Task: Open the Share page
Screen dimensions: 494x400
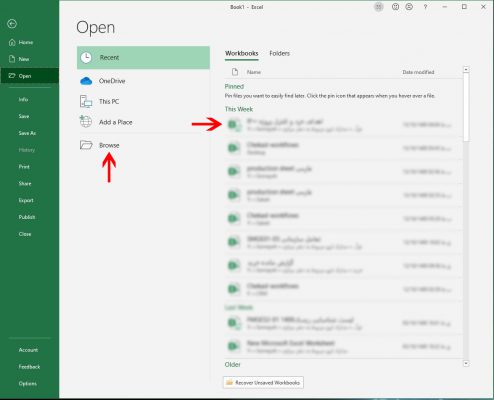Action: 29,183
